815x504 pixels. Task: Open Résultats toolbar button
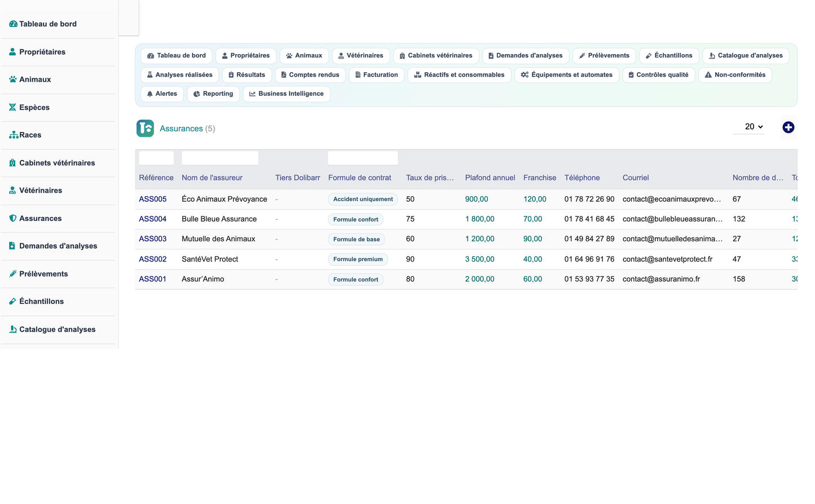pos(247,75)
